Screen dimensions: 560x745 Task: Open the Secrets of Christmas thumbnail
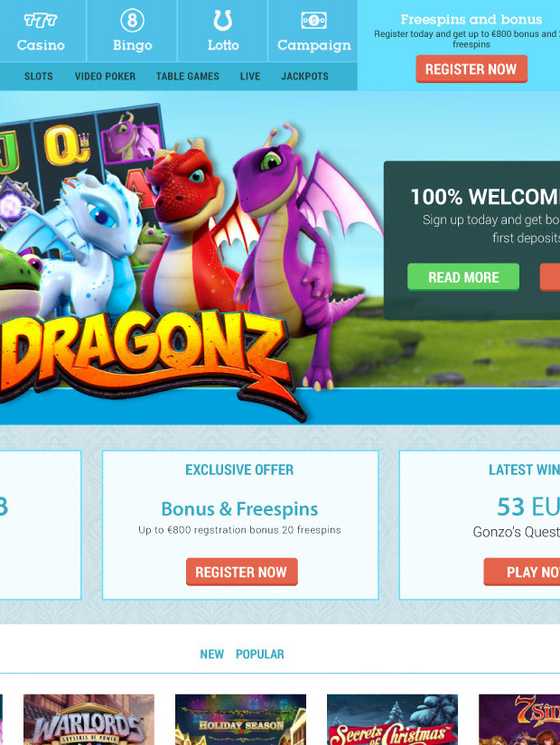[x=392, y=720]
